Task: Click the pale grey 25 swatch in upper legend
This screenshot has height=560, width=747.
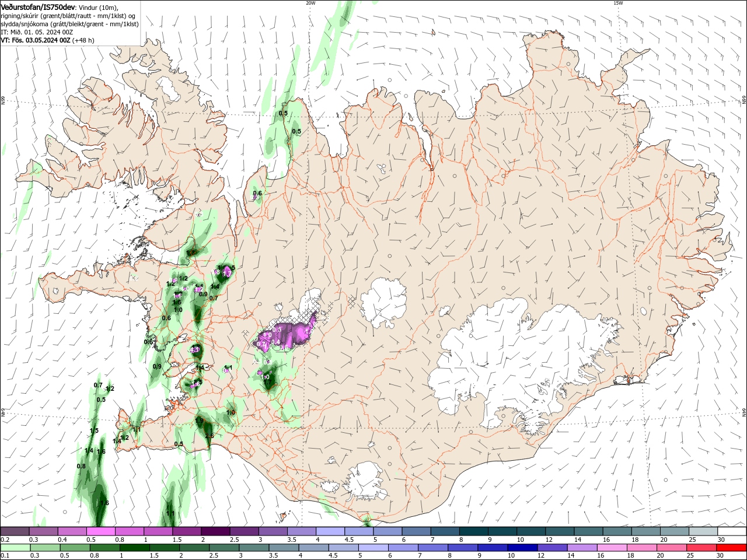Action: (x=703, y=531)
